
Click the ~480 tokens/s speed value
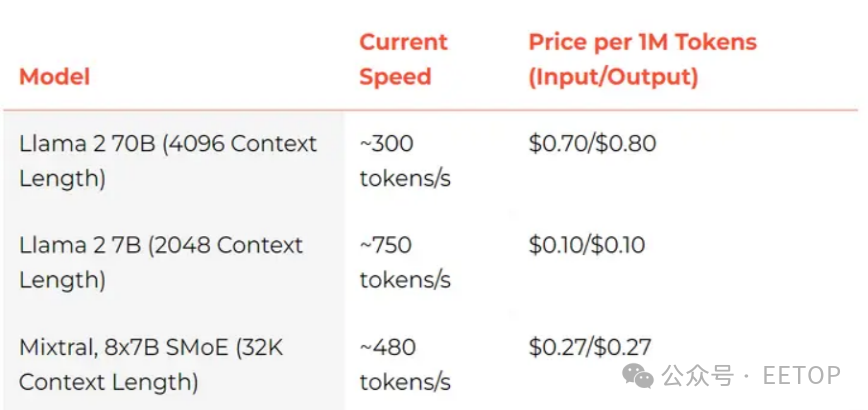pos(405,365)
